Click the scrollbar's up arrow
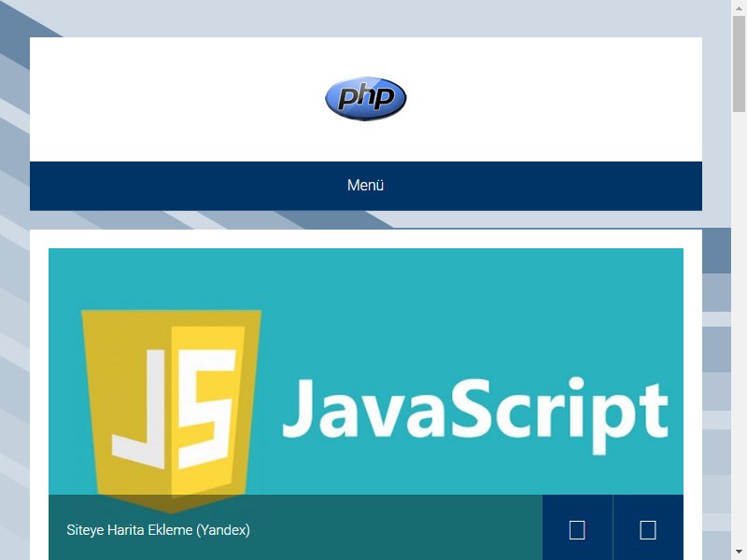The height and width of the screenshot is (560, 747). [x=739, y=7]
